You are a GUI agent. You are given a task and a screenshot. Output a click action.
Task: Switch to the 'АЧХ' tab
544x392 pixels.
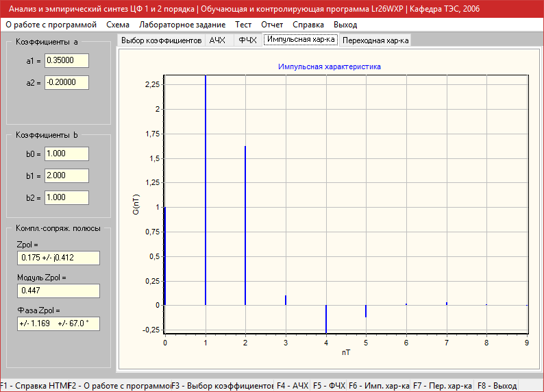(x=219, y=40)
